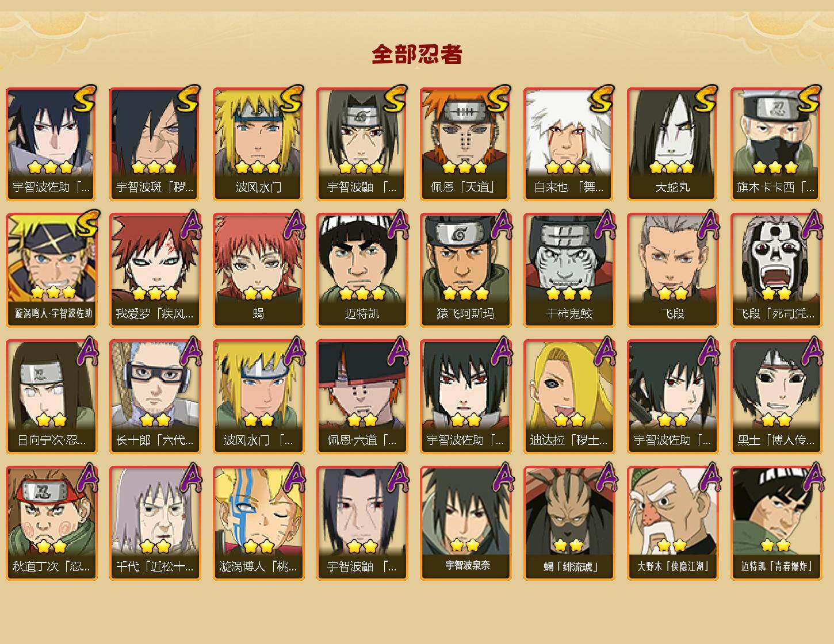Select the 干柿鬼鲛 character card
834x644 pixels.
pyautogui.click(x=569, y=270)
